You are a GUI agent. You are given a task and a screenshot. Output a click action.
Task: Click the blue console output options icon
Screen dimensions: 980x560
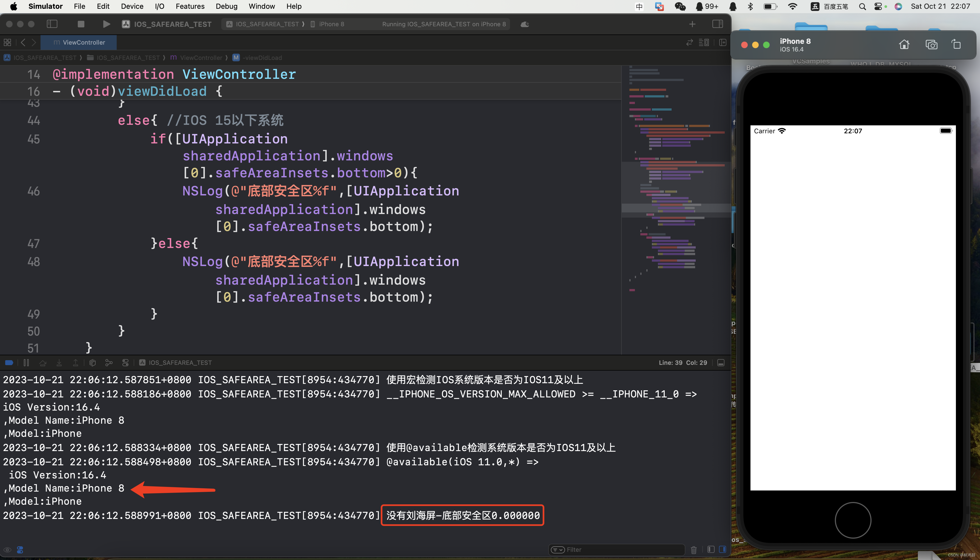[x=20, y=550]
